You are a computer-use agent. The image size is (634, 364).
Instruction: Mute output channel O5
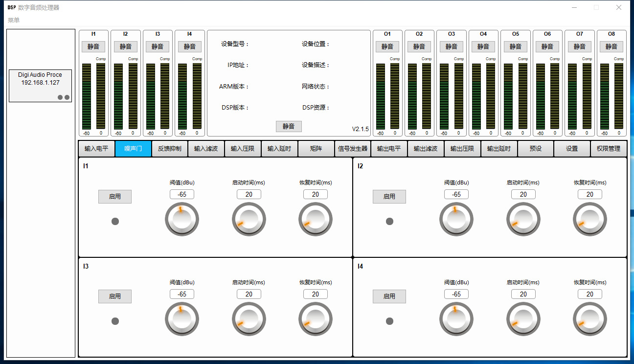coord(516,46)
